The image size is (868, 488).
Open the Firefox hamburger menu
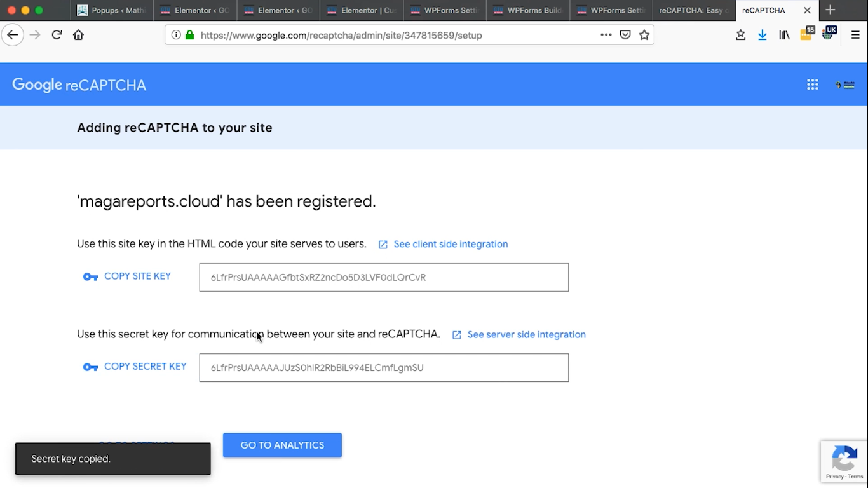click(855, 35)
